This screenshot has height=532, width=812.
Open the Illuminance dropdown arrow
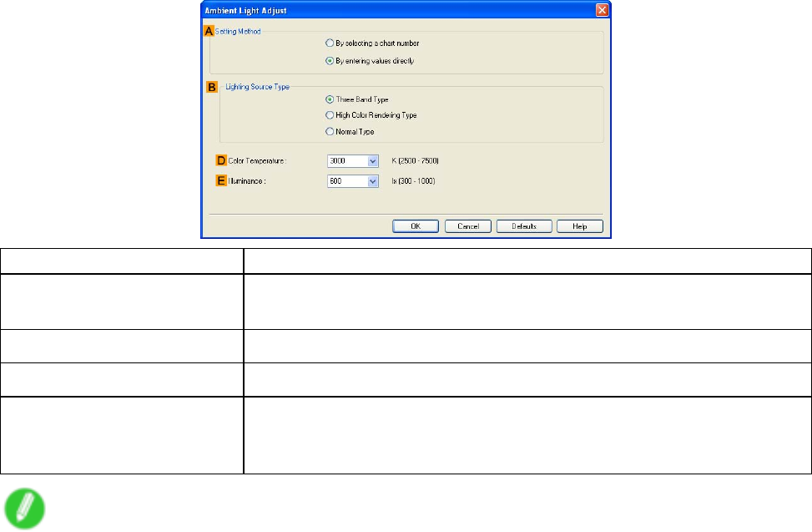373,181
